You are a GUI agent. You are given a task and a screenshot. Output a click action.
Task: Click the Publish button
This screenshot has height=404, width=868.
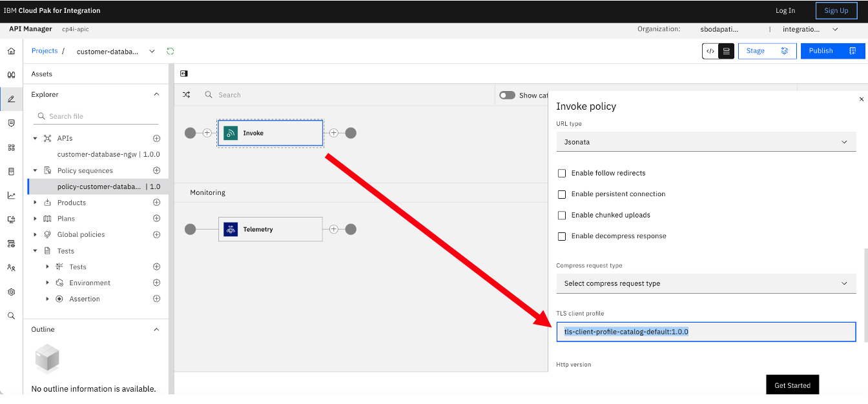coord(833,51)
